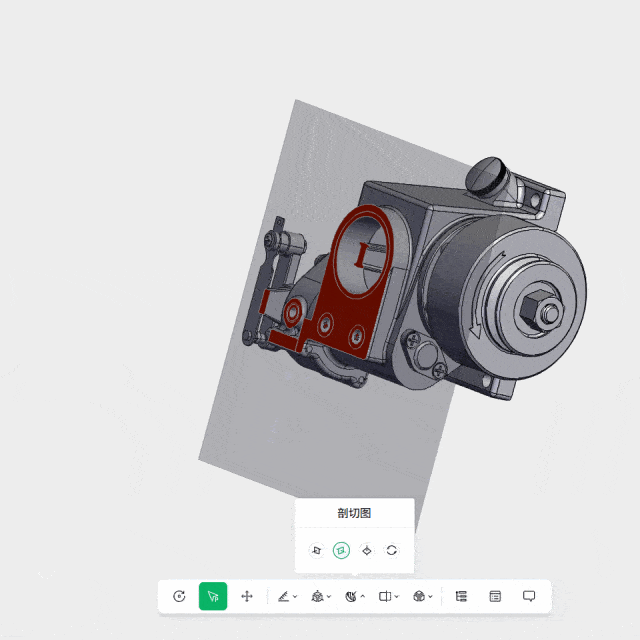Image resolution: width=640 pixels, height=640 pixels.
Task: Expand the explode tool dropdown arrow
Action: 329,597
